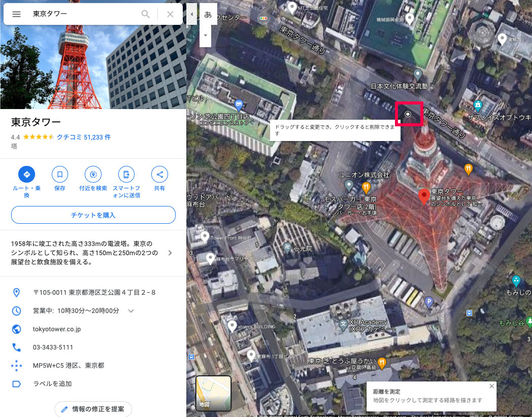The image size is (532, 417).
Task: Click the ユニオン株式会社 map marker
Action: [x=349, y=185]
